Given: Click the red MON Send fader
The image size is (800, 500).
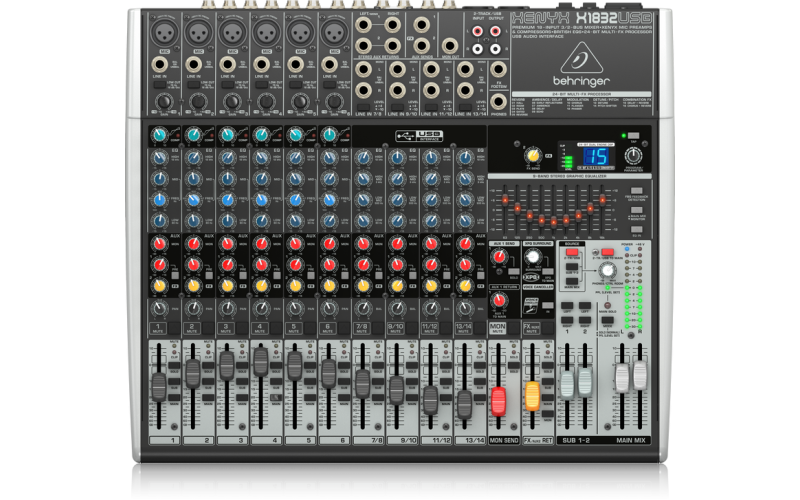Looking at the screenshot, I should coord(498,401).
